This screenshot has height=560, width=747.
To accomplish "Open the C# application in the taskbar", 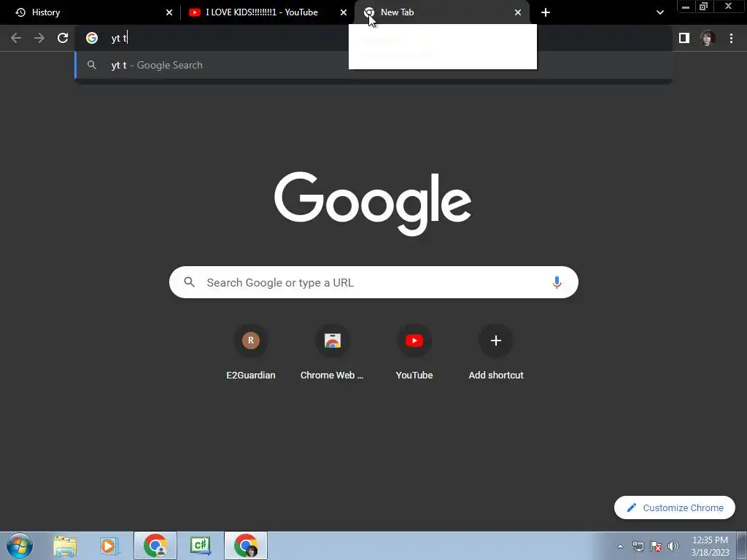I will 200,545.
